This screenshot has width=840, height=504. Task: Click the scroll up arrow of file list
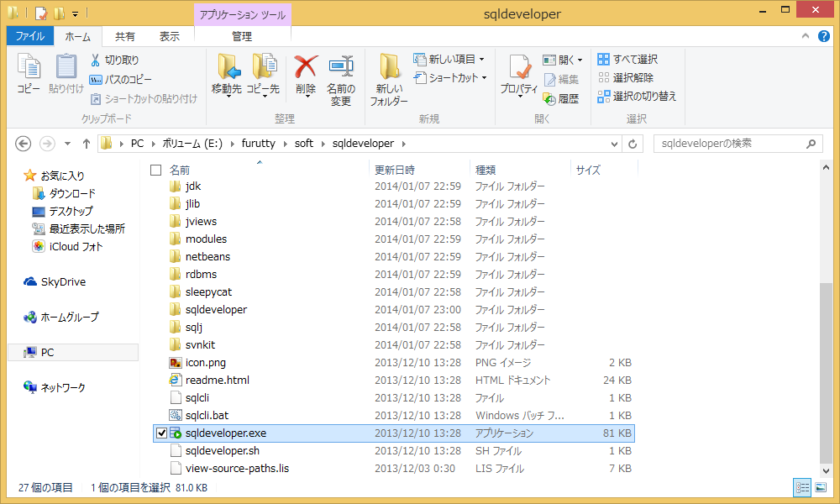pyautogui.click(x=826, y=168)
